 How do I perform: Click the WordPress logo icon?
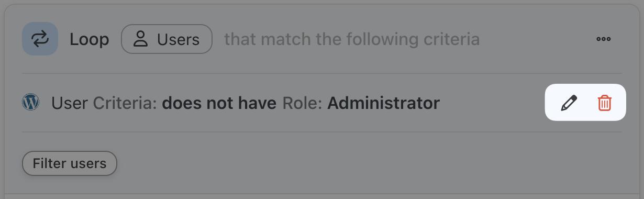(31, 102)
